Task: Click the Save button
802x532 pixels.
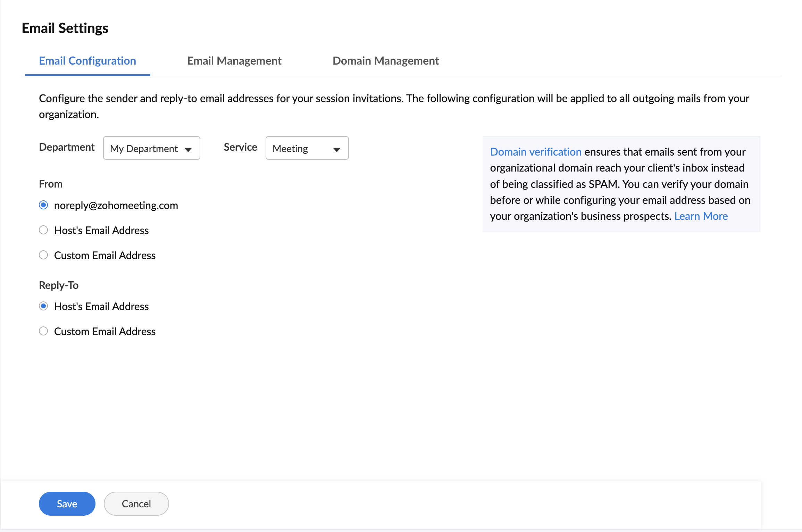Action: [67, 504]
